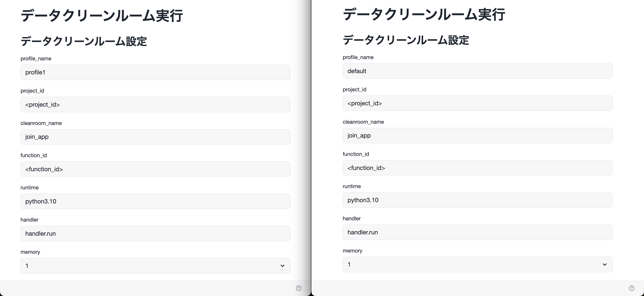Click データクリーンルーム実行 title in right window
The image size is (644, 296).
pyautogui.click(x=424, y=15)
